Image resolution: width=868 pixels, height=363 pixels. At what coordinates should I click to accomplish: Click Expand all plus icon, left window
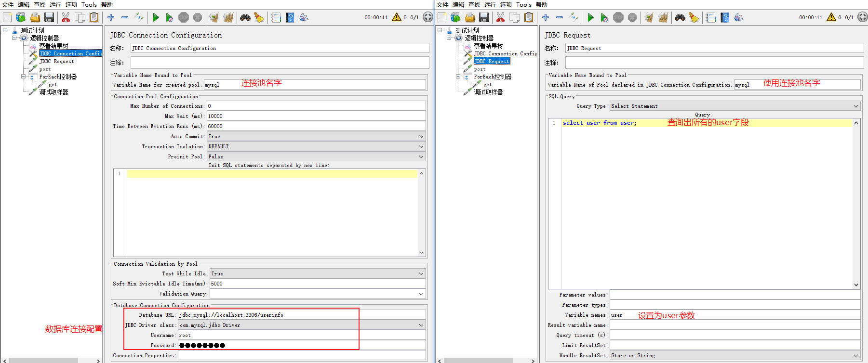pyautogui.click(x=111, y=17)
